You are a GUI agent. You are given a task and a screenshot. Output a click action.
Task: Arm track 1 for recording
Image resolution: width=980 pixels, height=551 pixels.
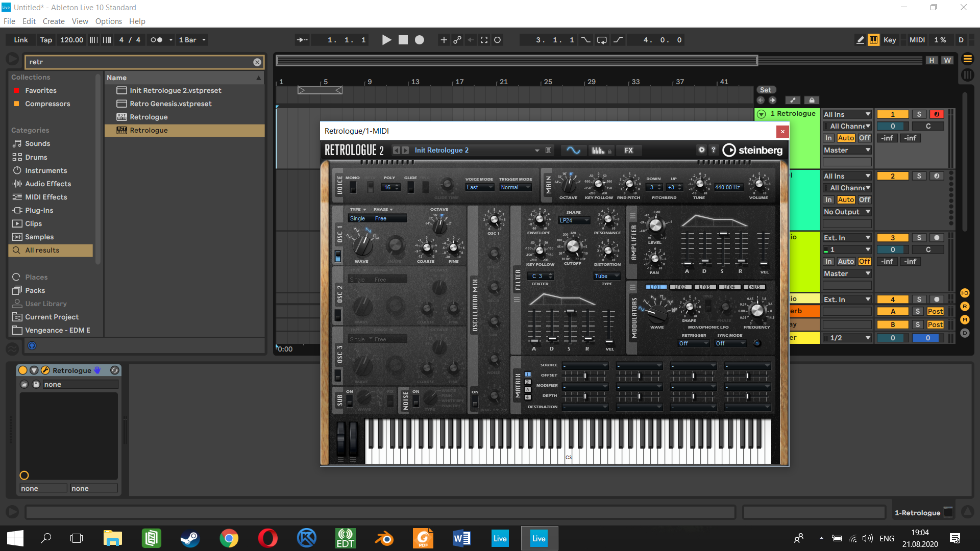[937, 114]
